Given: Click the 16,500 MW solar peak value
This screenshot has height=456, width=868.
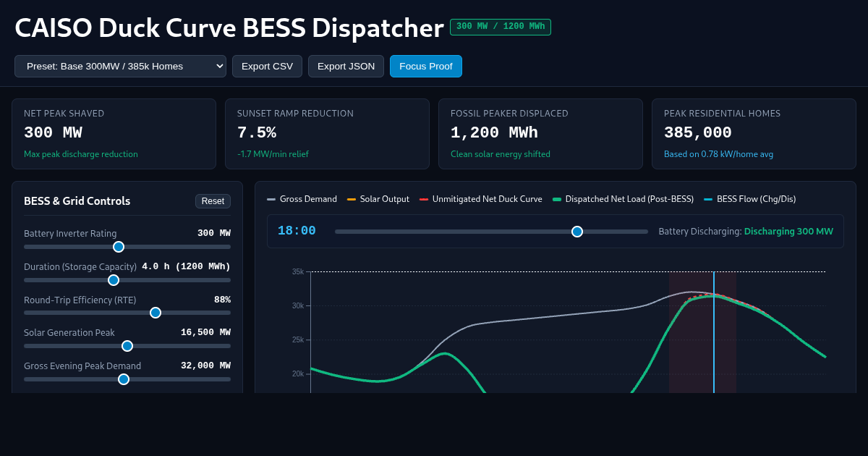Looking at the screenshot, I should coord(205,332).
